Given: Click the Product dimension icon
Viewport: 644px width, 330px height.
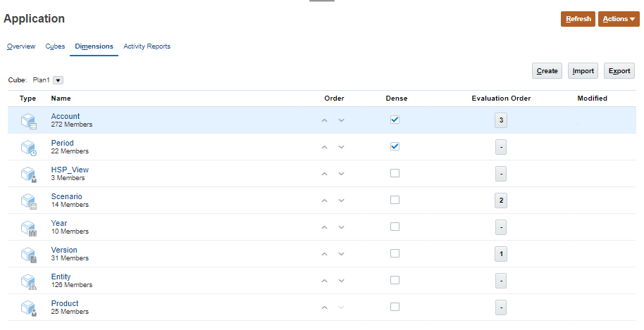Looking at the screenshot, I should coord(28,308).
